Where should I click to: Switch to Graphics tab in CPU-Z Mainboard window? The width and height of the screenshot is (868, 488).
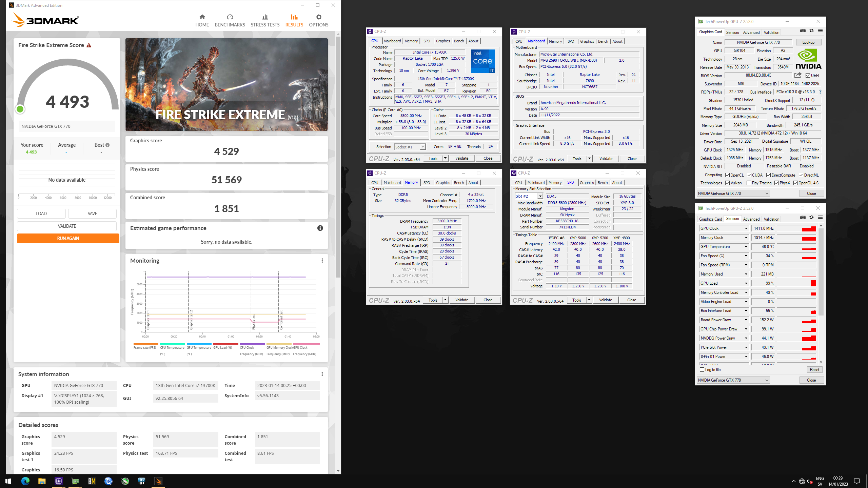pyautogui.click(x=587, y=41)
